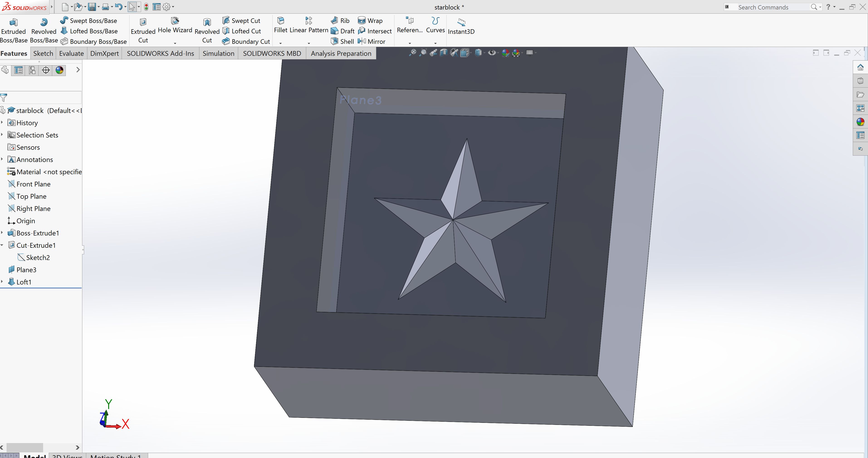Image resolution: width=868 pixels, height=458 pixels.
Task: Select the Intersect tool
Action: (375, 31)
